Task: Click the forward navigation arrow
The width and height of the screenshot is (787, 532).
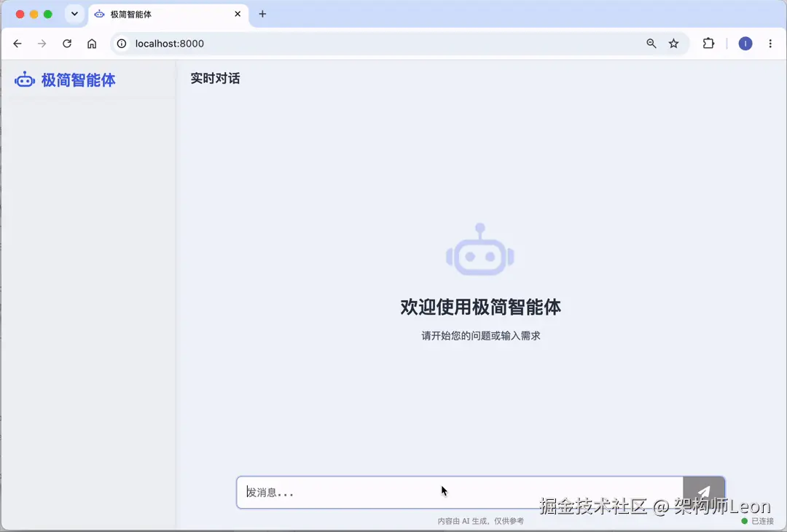Action: click(x=42, y=44)
